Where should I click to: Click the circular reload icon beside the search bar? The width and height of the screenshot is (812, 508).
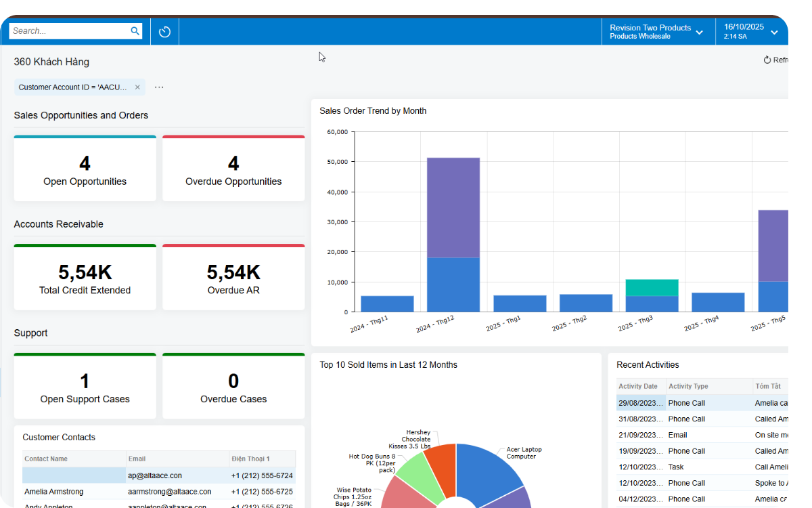point(164,30)
